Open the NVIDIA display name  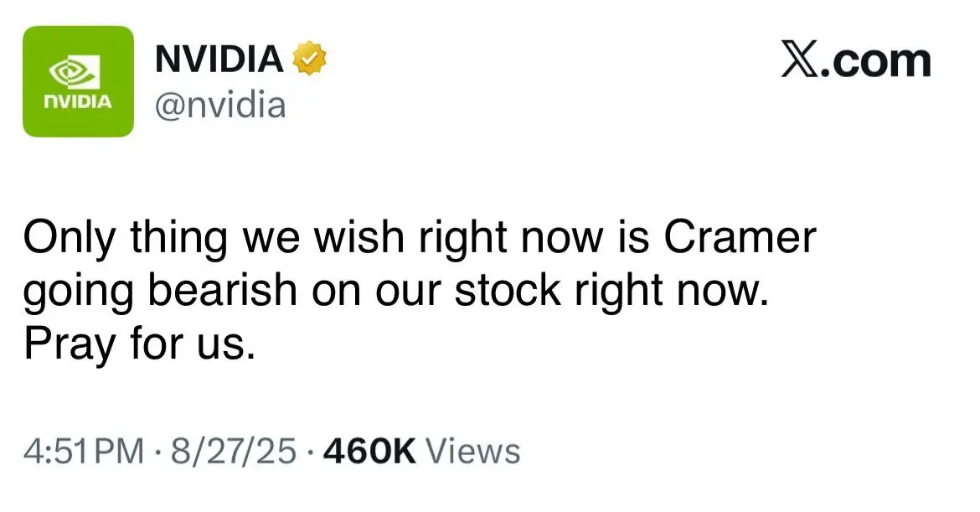click(219, 58)
